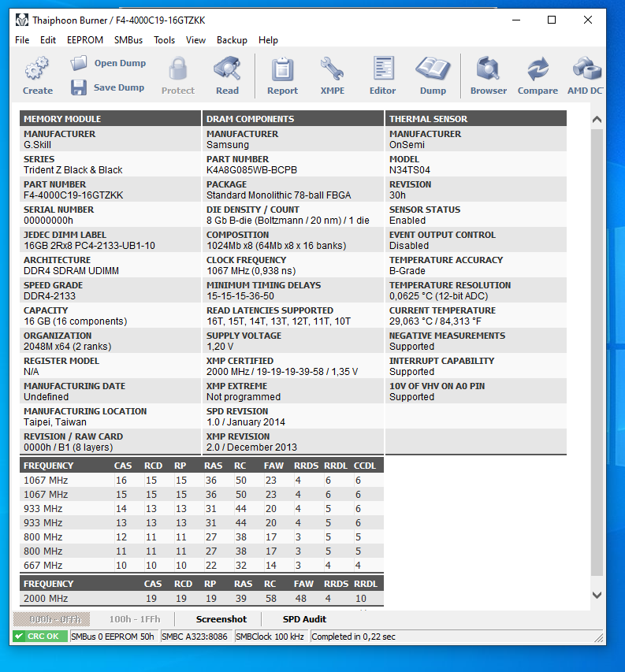Click JEDEC label 16GB 2Rx8 PC4-2133-UB1-10
Image resolution: width=625 pixels, height=672 pixels.
pyautogui.click(x=89, y=246)
